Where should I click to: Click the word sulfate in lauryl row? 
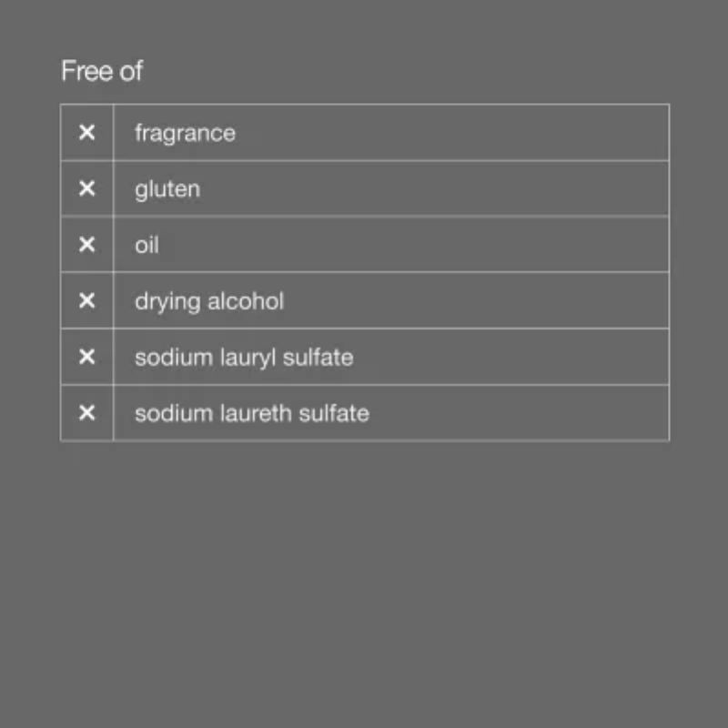[x=318, y=358]
